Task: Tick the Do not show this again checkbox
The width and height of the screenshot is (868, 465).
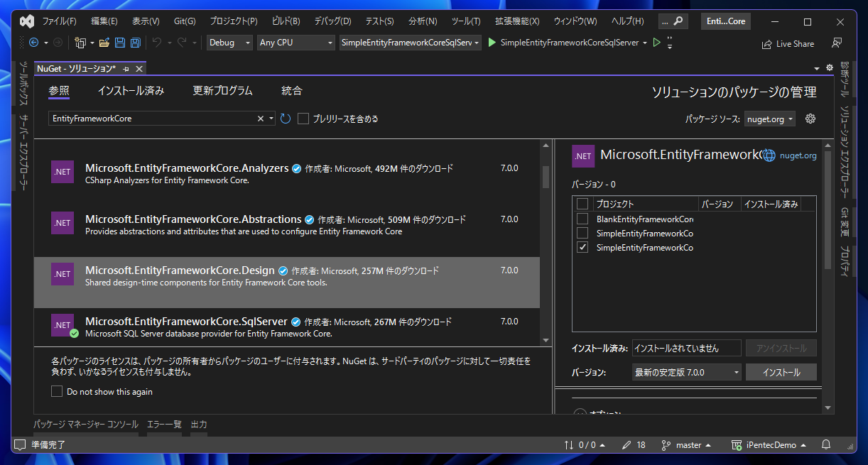Action: point(57,391)
